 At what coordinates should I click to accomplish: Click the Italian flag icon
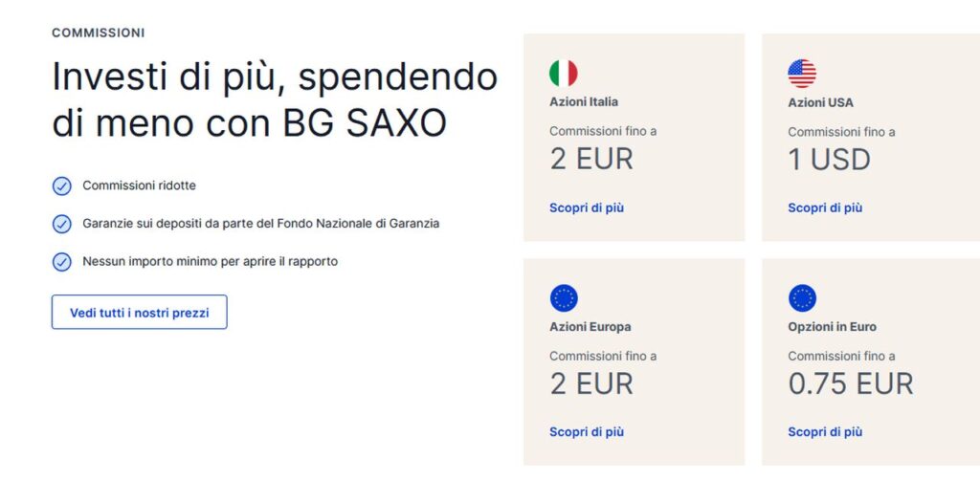(x=564, y=74)
